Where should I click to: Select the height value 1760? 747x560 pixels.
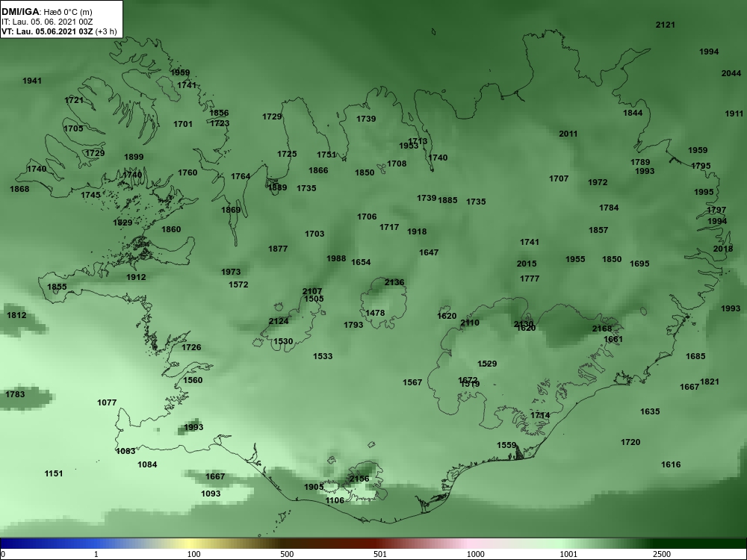pos(187,173)
